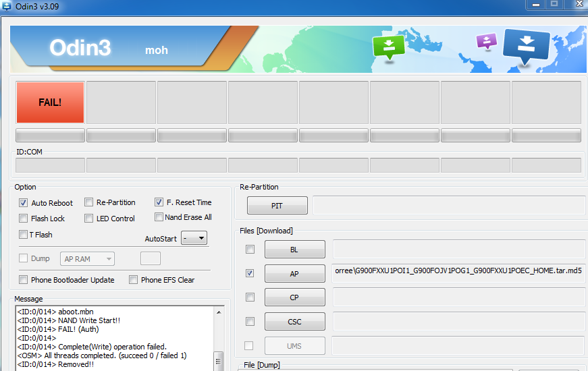Click the CSC file path field

coord(458,321)
